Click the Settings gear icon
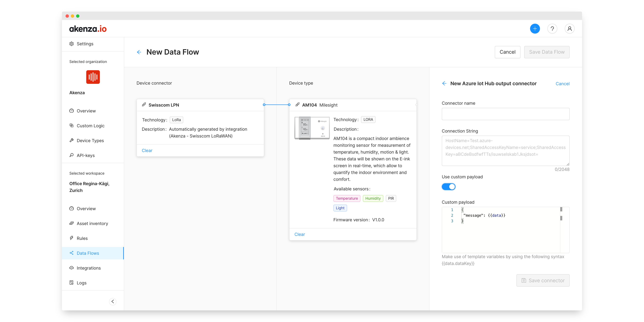644x322 pixels. [x=72, y=44]
